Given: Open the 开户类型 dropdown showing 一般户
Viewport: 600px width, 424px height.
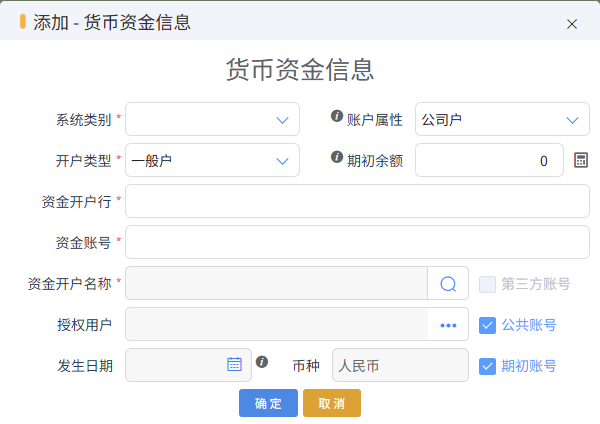Looking at the screenshot, I should (212, 160).
